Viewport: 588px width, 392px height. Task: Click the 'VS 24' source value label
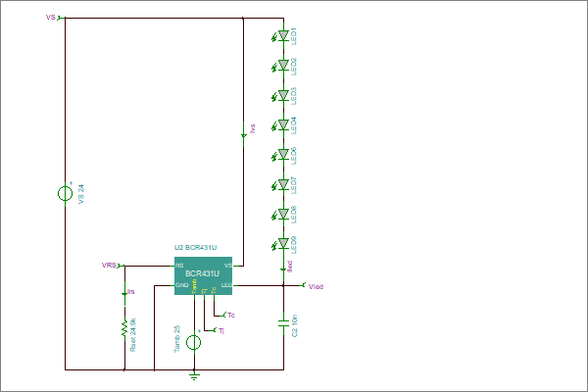[x=81, y=194]
